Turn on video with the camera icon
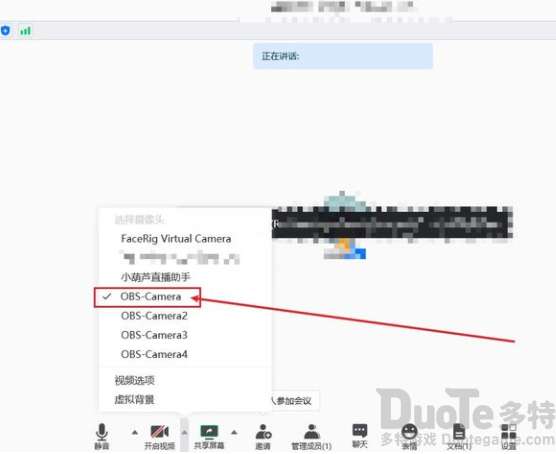Viewport: 556px width, 454px height. click(x=160, y=432)
